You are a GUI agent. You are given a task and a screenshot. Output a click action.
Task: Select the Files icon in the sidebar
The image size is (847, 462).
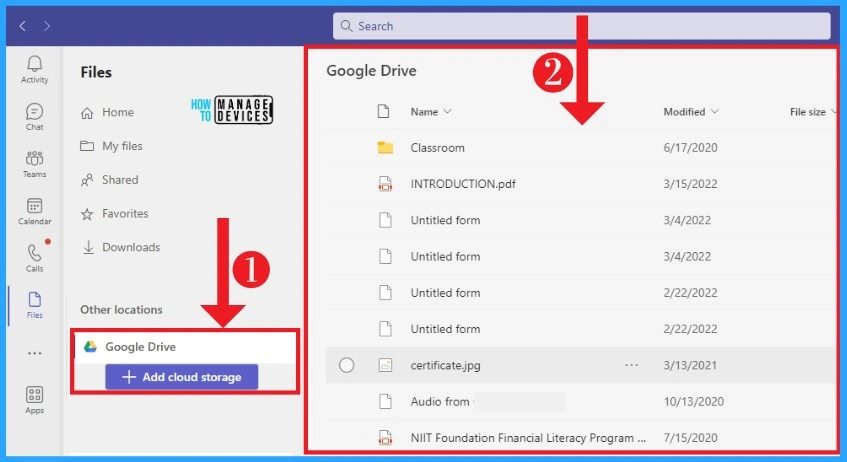pos(35,299)
